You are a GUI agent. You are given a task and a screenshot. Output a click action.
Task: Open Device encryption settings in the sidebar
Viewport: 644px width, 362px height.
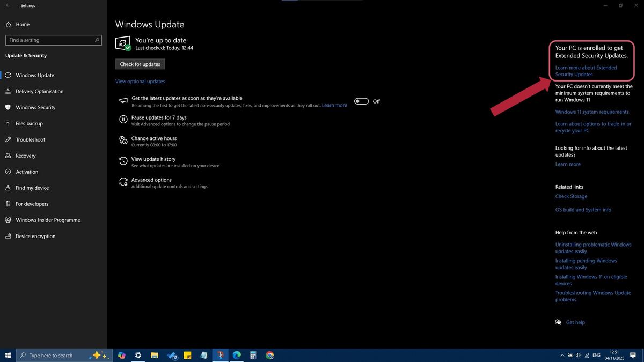[x=35, y=236]
